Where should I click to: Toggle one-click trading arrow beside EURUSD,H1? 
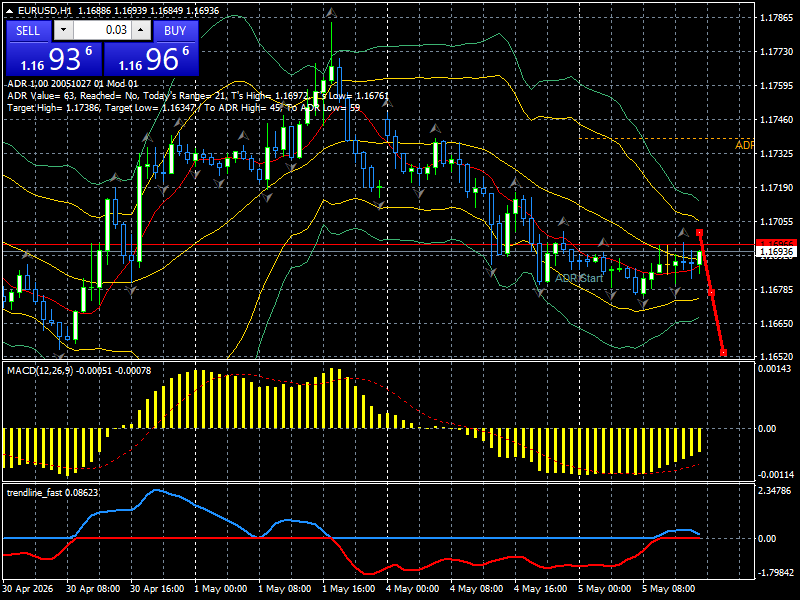11,10
